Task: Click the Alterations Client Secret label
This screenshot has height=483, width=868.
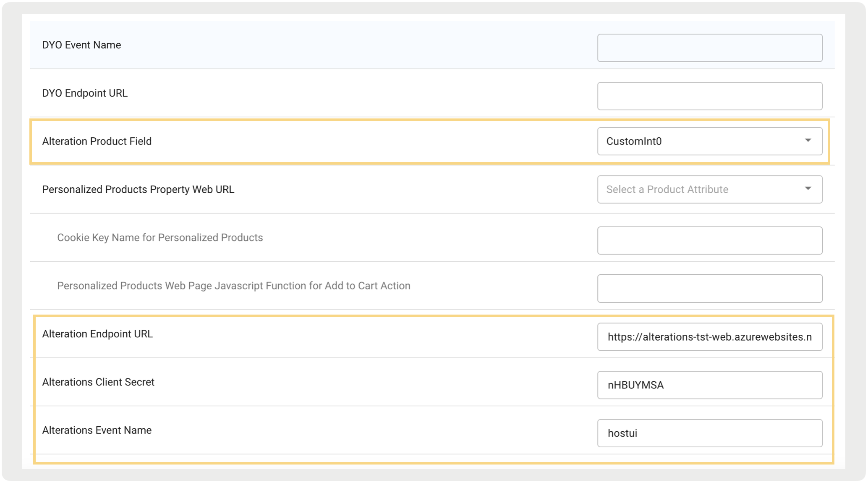Action: pyautogui.click(x=98, y=382)
